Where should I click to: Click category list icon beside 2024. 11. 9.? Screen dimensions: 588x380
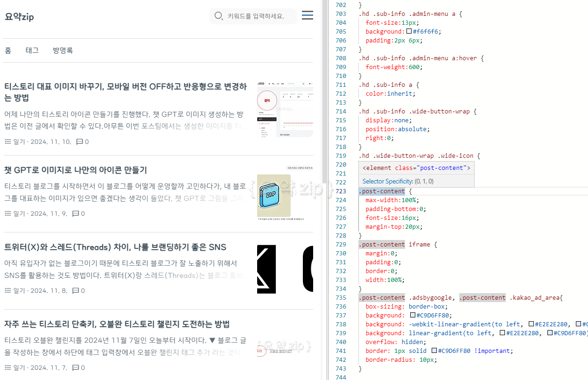tap(8, 213)
